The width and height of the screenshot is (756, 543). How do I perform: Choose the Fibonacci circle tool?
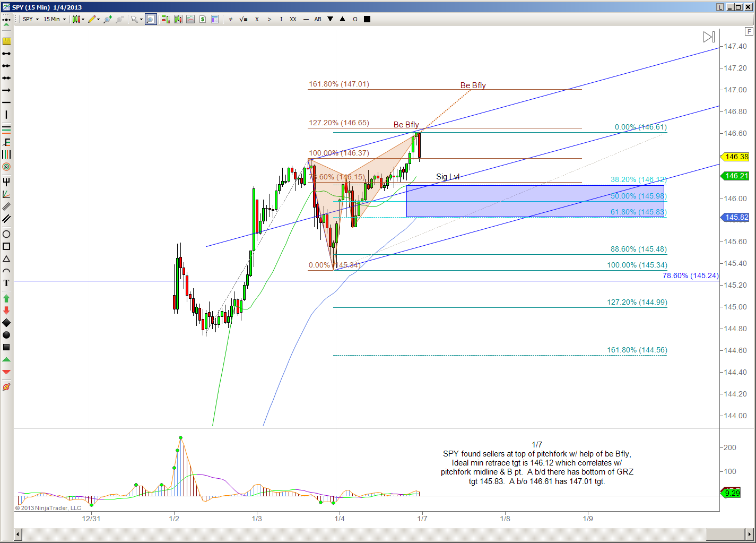pyautogui.click(x=6, y=167)
